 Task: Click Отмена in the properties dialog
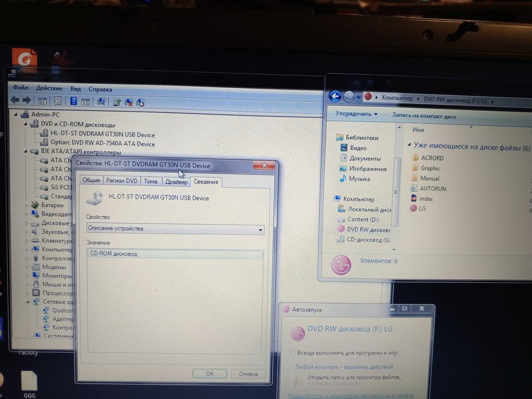(249, 374)
